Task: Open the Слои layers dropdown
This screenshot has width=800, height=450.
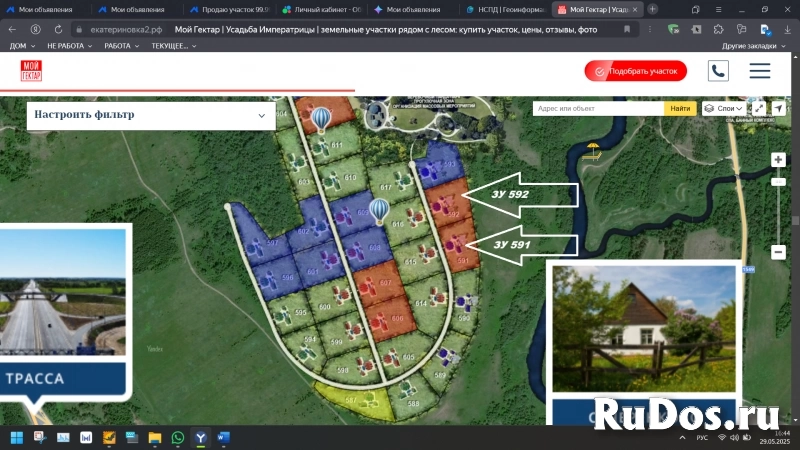Action: tap(723, 108)
